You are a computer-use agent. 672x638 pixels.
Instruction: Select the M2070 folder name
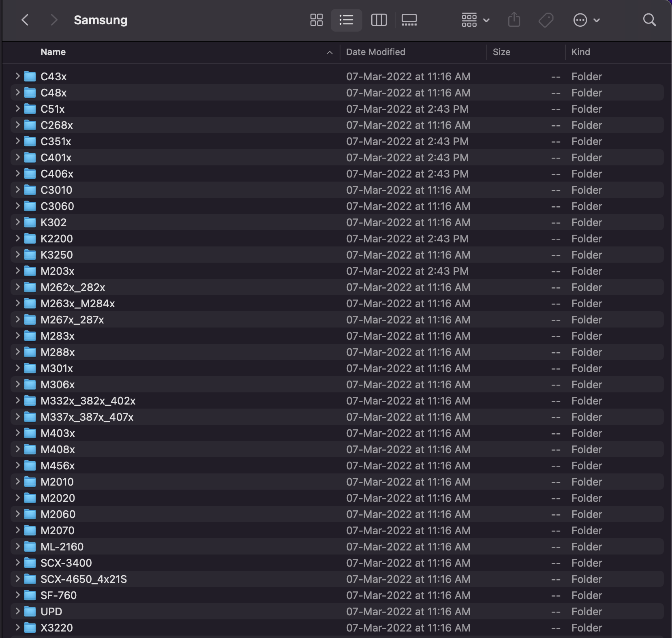(x=58, y=531)
